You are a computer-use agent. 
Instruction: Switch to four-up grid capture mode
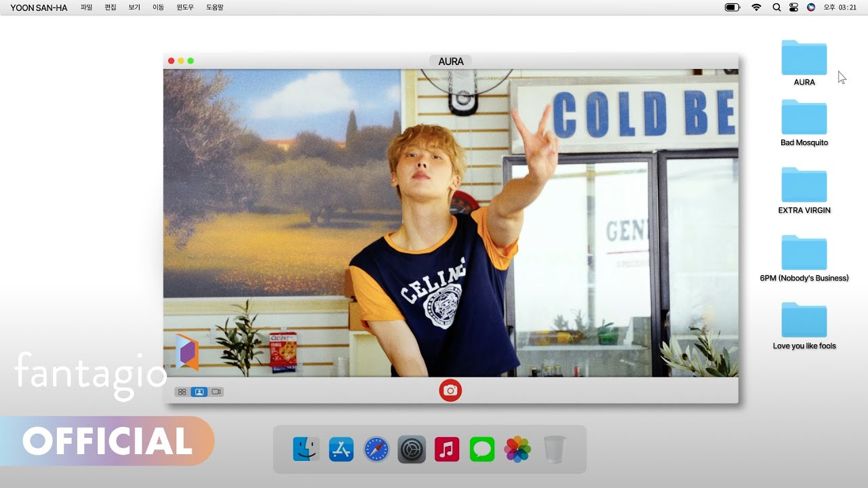pos(182,392)
